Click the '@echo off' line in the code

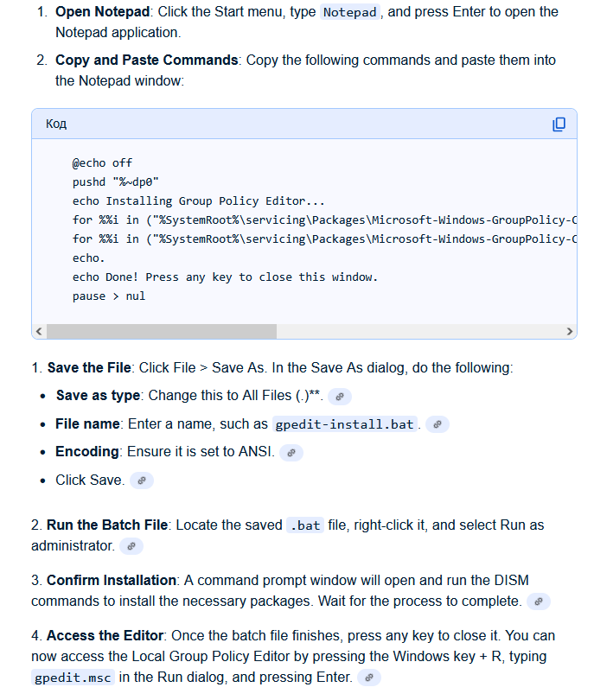(x=102, y=162)
